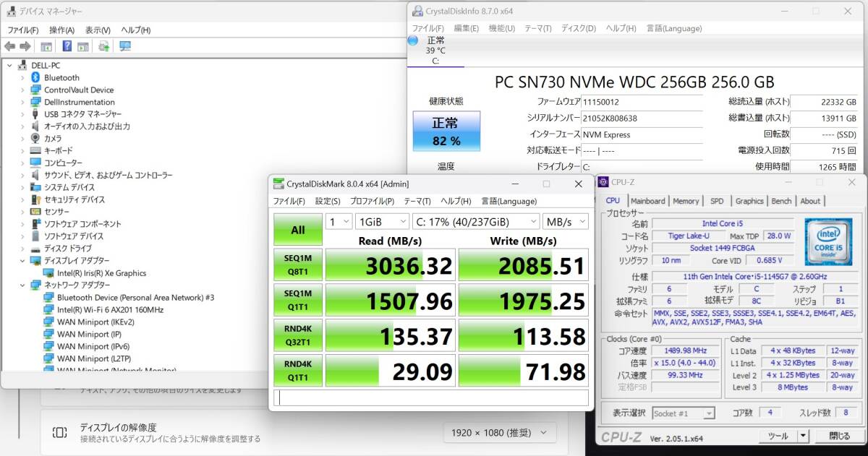Click the update driver icon with green arrow
Viewport: 868px width, 456px height.
[x=103, y=46]
